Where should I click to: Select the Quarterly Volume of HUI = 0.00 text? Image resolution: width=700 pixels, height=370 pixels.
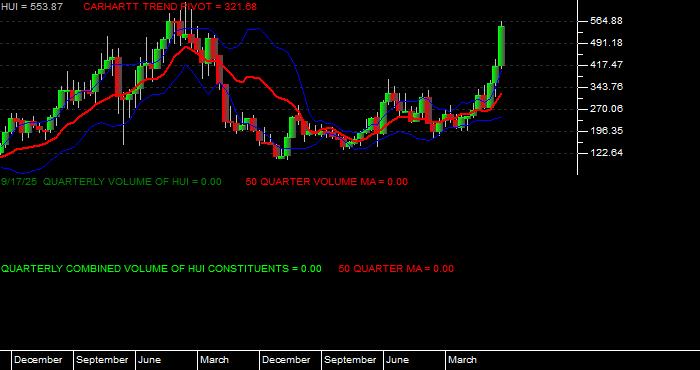point(132,182)
